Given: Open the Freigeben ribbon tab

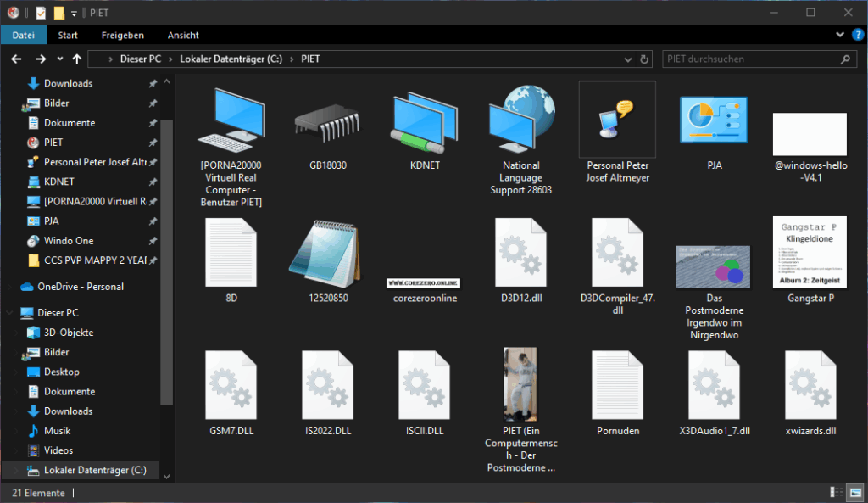Looking at the screenshot, I should [x=123, y=36].
